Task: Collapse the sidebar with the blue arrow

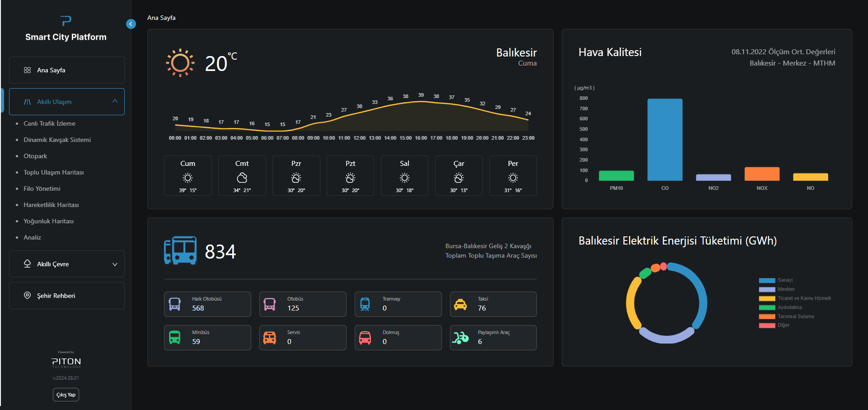Action: click(131, 24)
